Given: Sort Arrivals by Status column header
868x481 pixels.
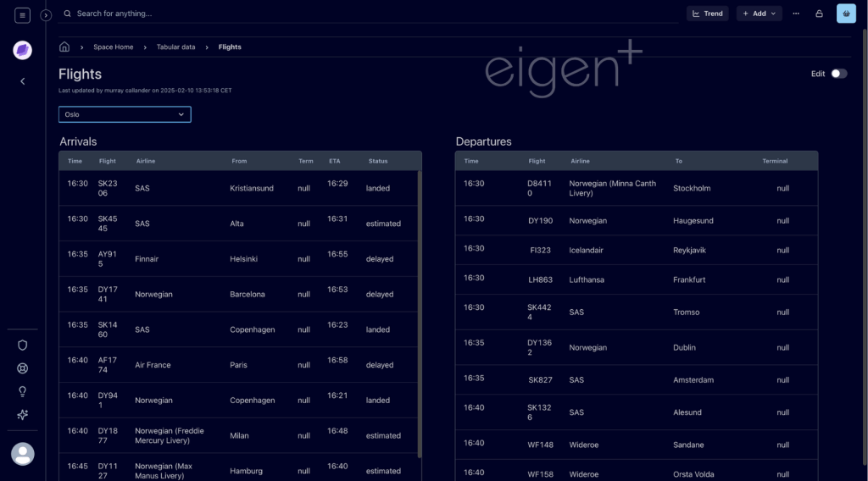Looking at the screenshot, I should 378,161.
